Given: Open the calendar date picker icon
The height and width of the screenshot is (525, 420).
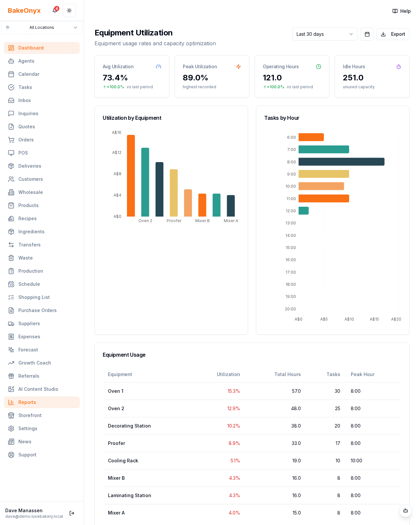Looking at the screenshot, I should pos(367,34).
